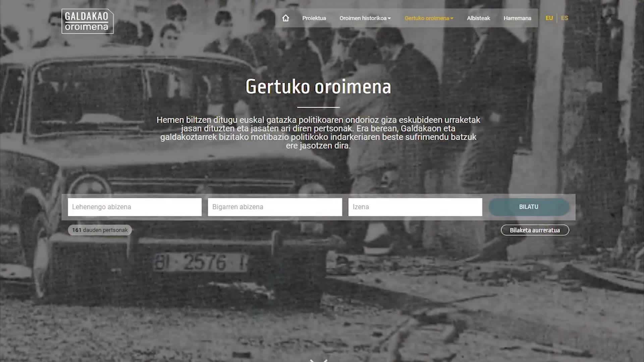Go to the Albisteak page
The height and width of the screenshot is (362, 644).
click(x=478, y=18)
